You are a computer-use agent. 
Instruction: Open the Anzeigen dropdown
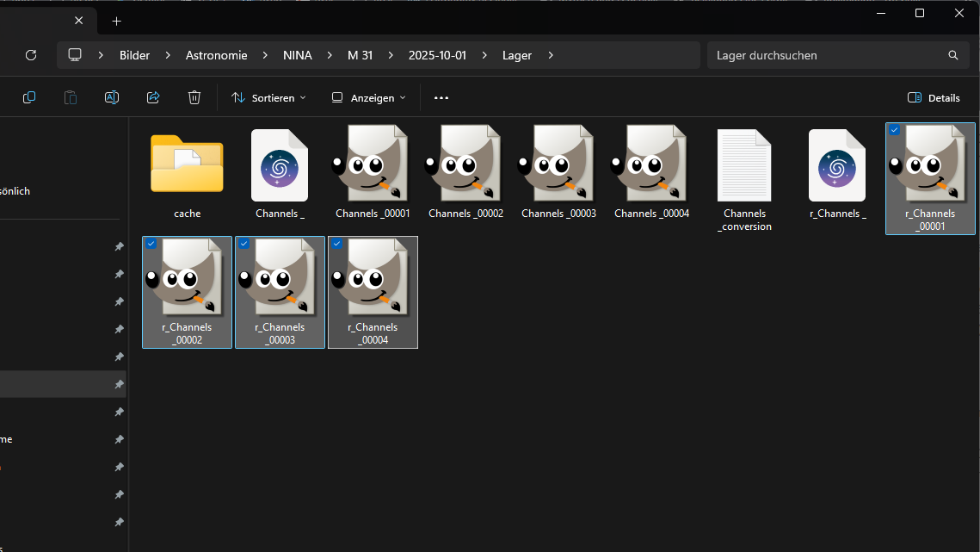369,98
